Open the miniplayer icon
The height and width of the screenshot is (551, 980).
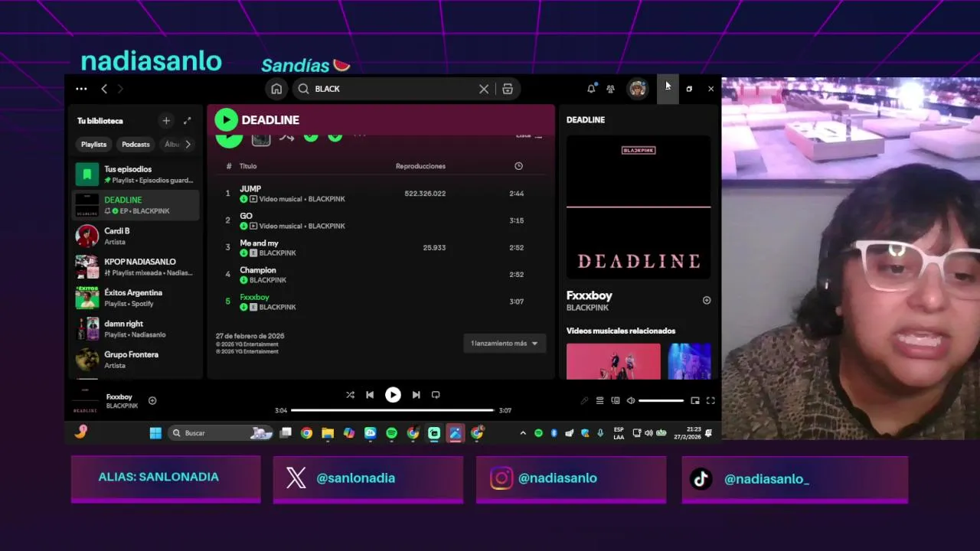point(695,400)
